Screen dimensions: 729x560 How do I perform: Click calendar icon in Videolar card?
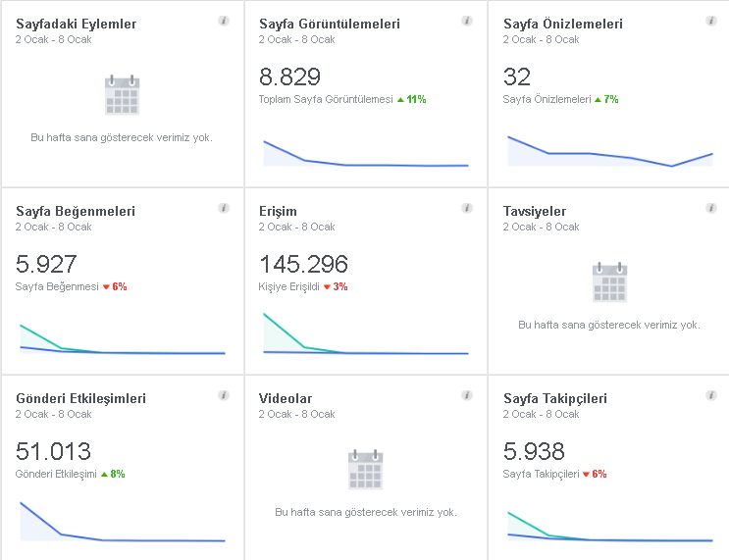(365, 470)
